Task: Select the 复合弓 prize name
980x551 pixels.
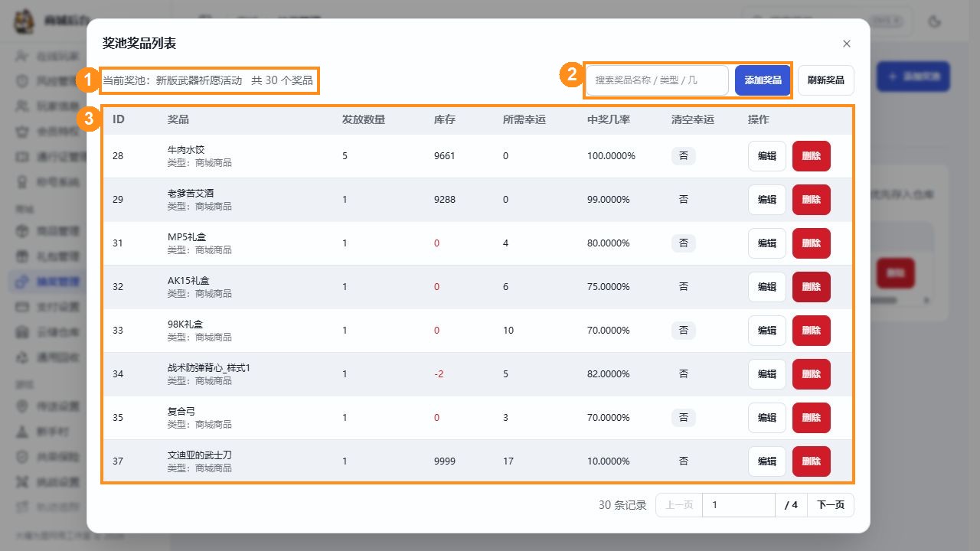Action: (x=181, y=412)
